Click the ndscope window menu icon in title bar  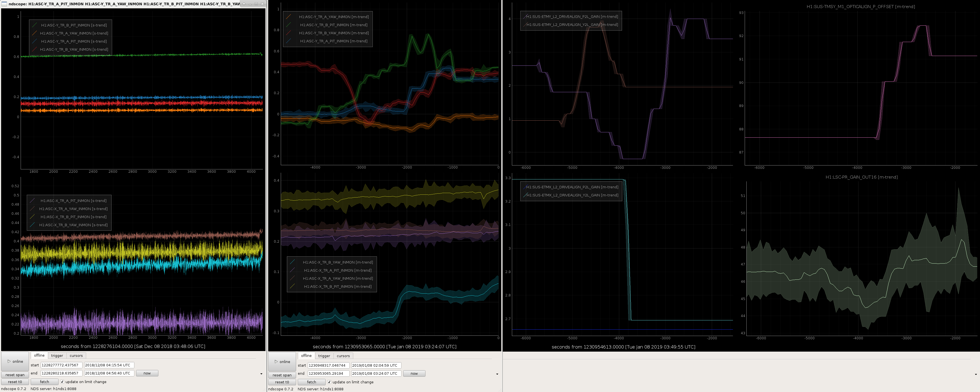click(x=4, y=4)
